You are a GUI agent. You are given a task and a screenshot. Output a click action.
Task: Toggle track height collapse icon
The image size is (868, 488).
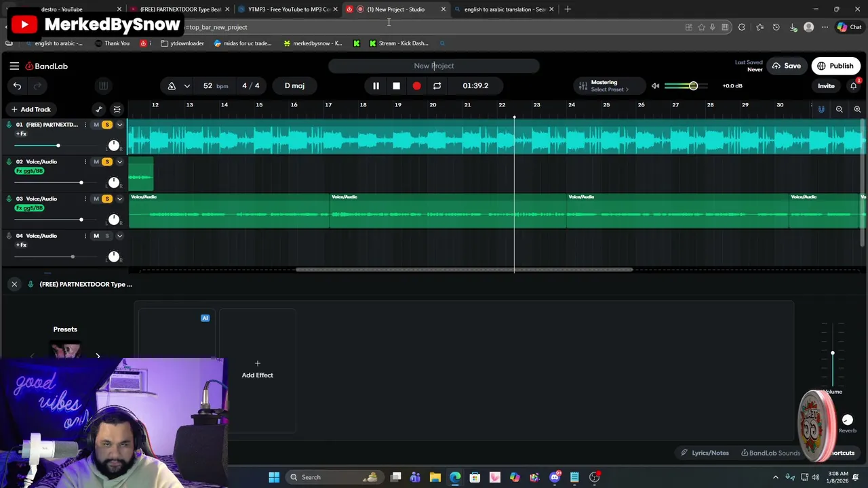point(117,109)
